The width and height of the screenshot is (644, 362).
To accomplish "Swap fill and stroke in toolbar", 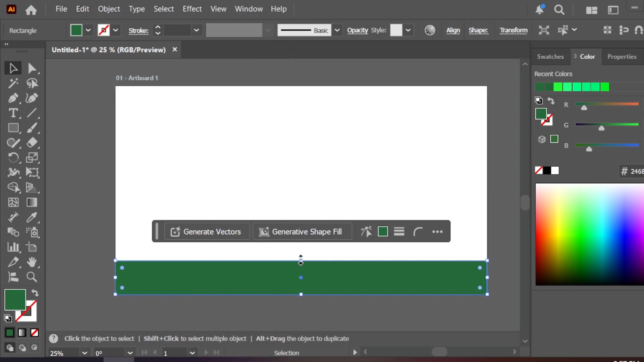I will [35, 293].
